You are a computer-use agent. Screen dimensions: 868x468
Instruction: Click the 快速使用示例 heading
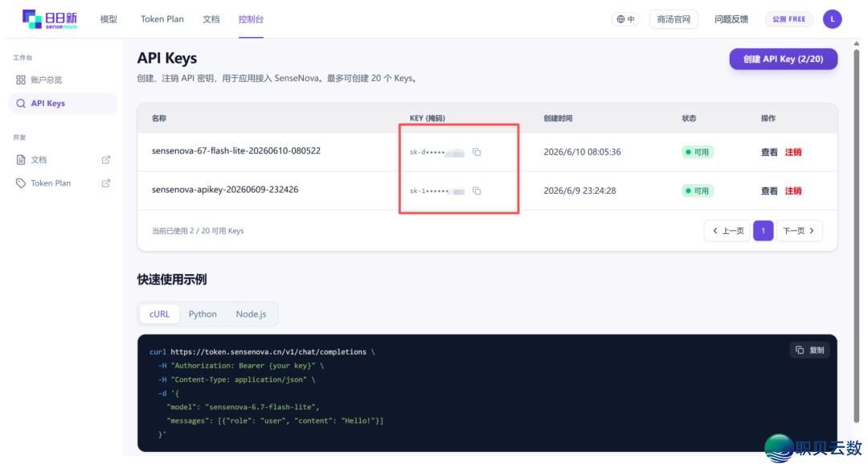coord(172,279)
